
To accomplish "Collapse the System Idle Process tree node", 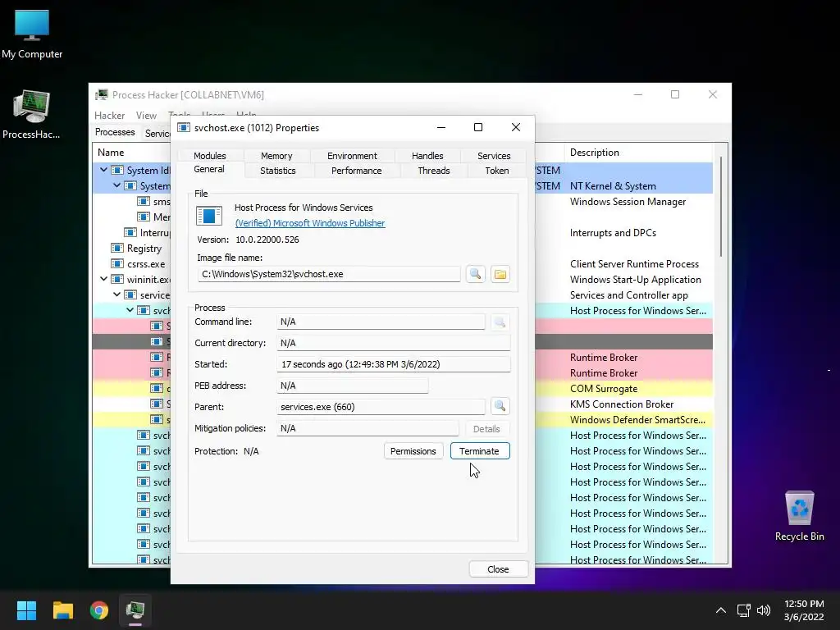I will 103,170.
